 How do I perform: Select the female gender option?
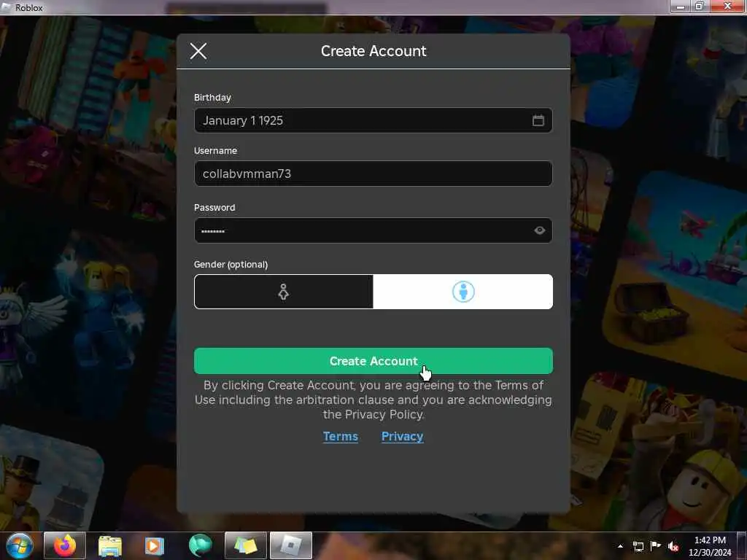click(x=284, y=292)
